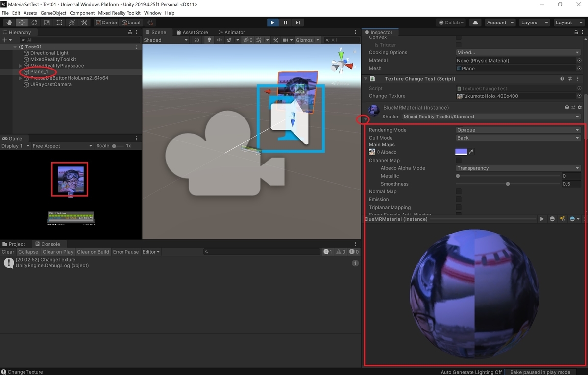The height and width of the screenshot is (375, 588).
Task: Open Rendering Mode dropdown
Action: (518, 130)
